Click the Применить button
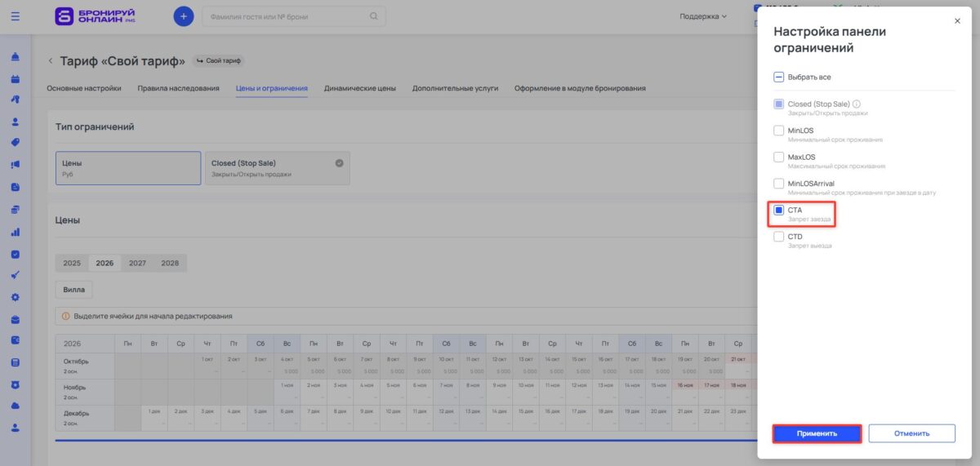The image size is (980, 466). coord(817,433)
